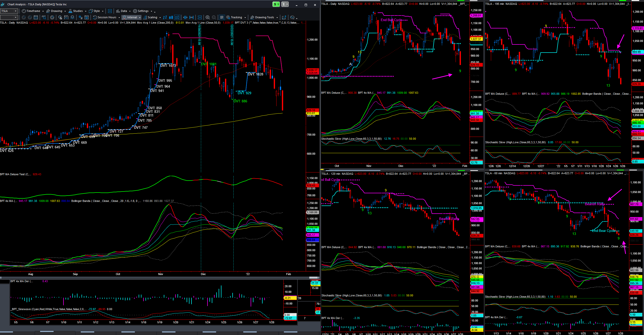The height and width of the screenshot is (335, 644).
Task: Click the gear with hash symbol icon
Action: 80,17
